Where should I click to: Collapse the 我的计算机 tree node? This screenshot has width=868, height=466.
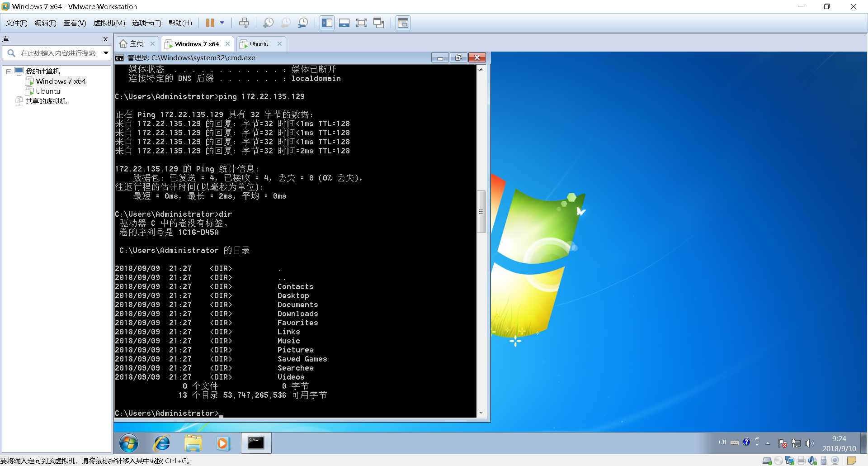pos(9,71)
